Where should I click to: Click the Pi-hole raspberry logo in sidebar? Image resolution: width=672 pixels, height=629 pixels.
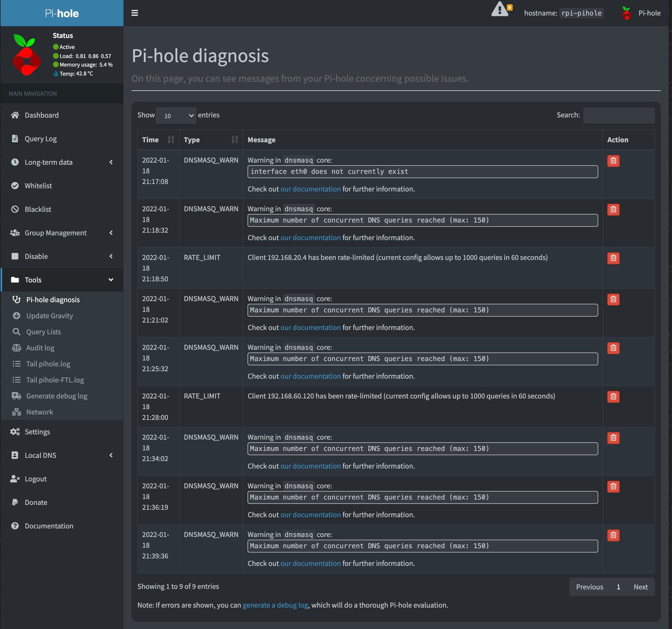click(27, 55)
